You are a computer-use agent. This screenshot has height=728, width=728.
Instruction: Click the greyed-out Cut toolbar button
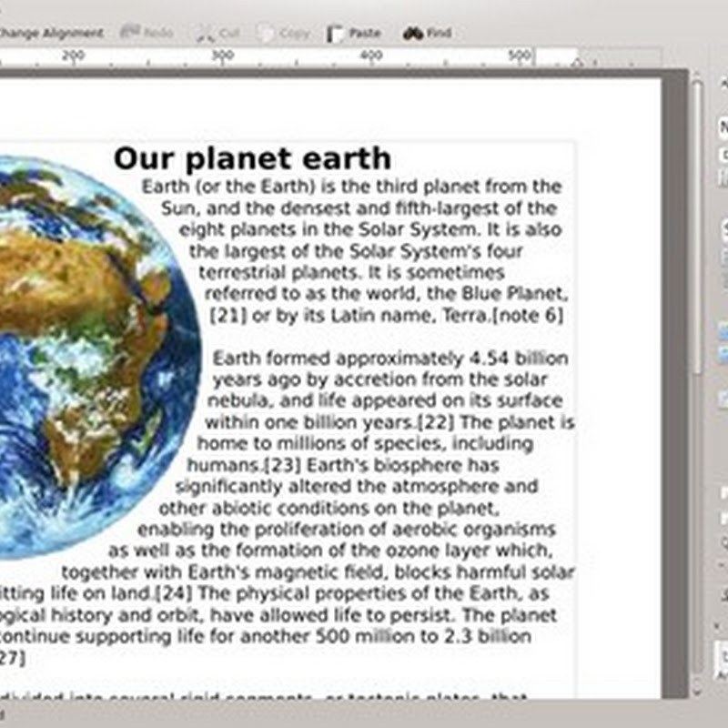coord(217,34)
